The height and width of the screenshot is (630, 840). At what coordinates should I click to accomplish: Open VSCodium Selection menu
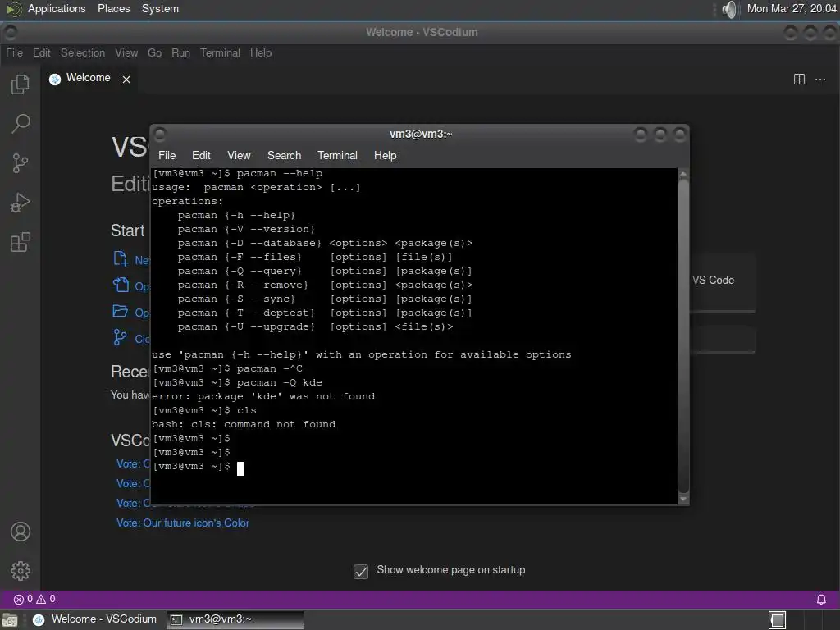[x=83, y=53]
